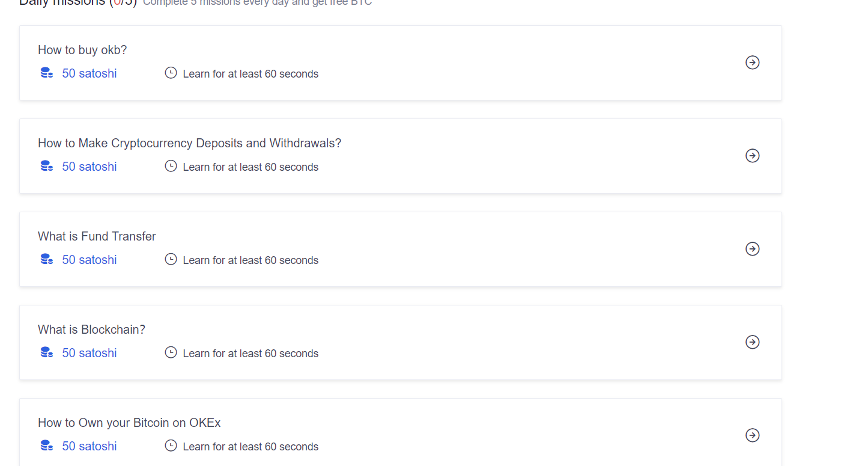Click the clock icon on How to buy okb card
868x466 pixels.
pyautogui.click(x=171, y=73)
